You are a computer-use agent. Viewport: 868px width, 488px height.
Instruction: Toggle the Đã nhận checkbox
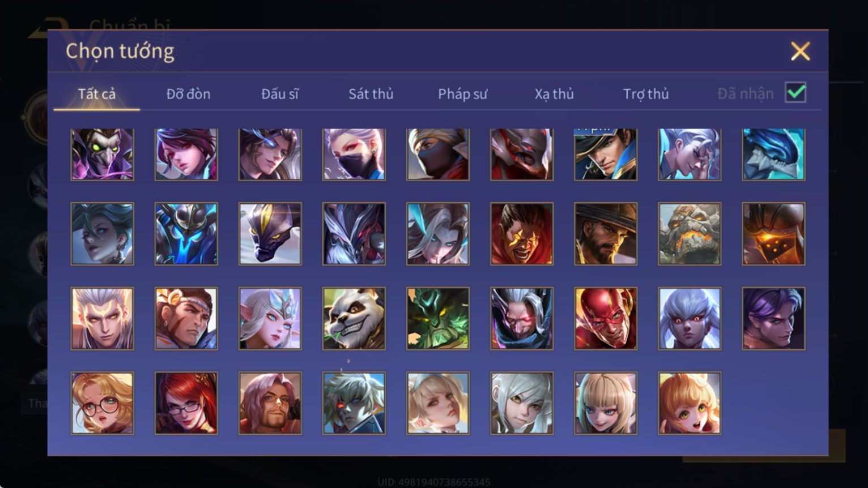coord(795,92)
